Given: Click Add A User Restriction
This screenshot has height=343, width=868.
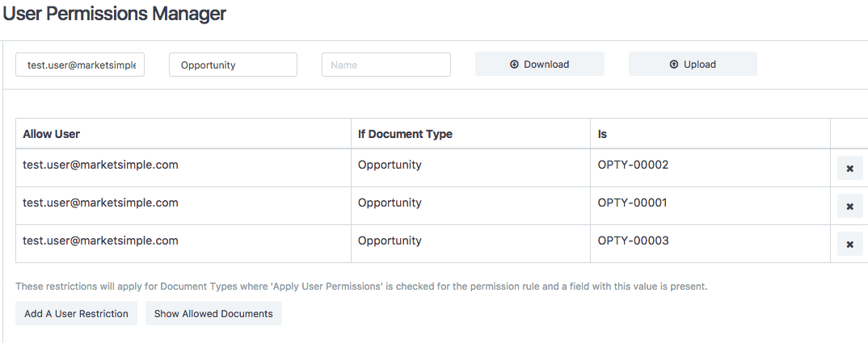Looking at the screenshot, I should coord(77,314).
